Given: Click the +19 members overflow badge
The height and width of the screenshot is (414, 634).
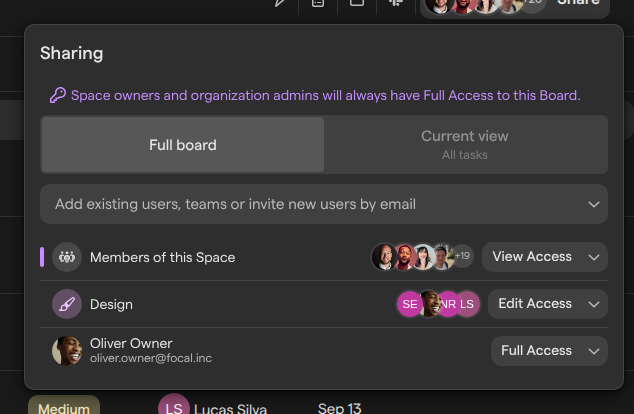Looking at the screenshot, I should click(463, 256).
